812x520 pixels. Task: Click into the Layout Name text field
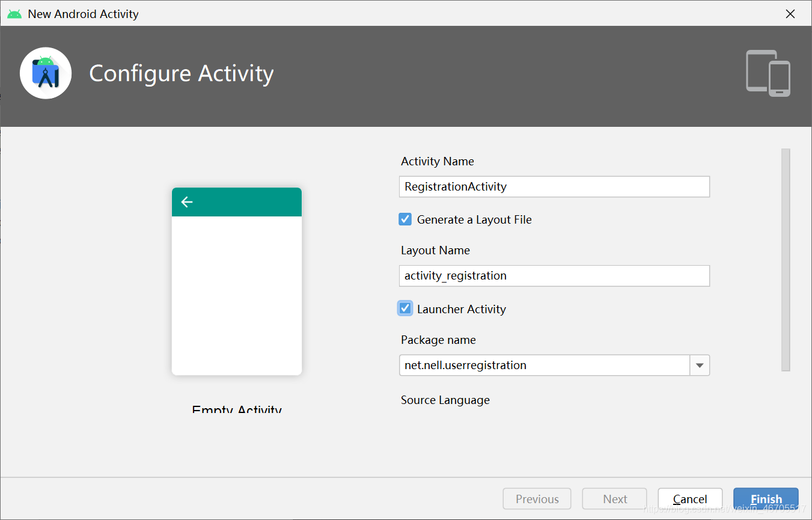(554, 276)
